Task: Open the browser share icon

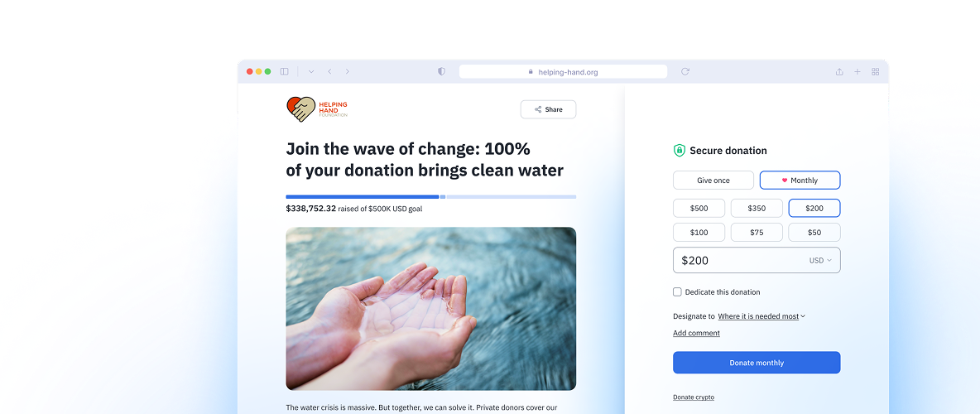Action: coord(839,72)
